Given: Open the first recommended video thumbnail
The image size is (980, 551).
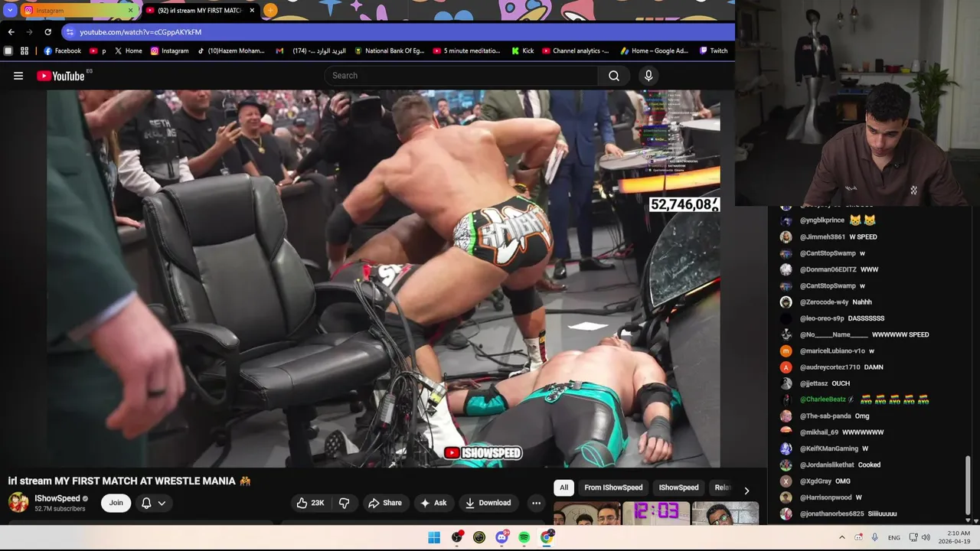Looking at the screenshot, I should pyautogui.click(x=586, y=513).
